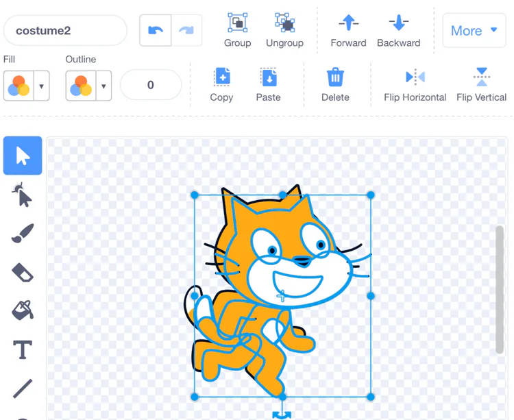Click the bottom-left selection handle
Screen dimensions: 514x420
tap(195, 397)
